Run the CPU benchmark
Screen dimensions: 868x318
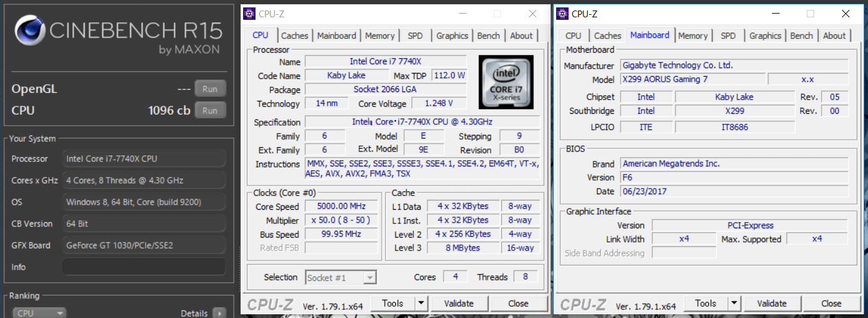click(x=210, y=111)
